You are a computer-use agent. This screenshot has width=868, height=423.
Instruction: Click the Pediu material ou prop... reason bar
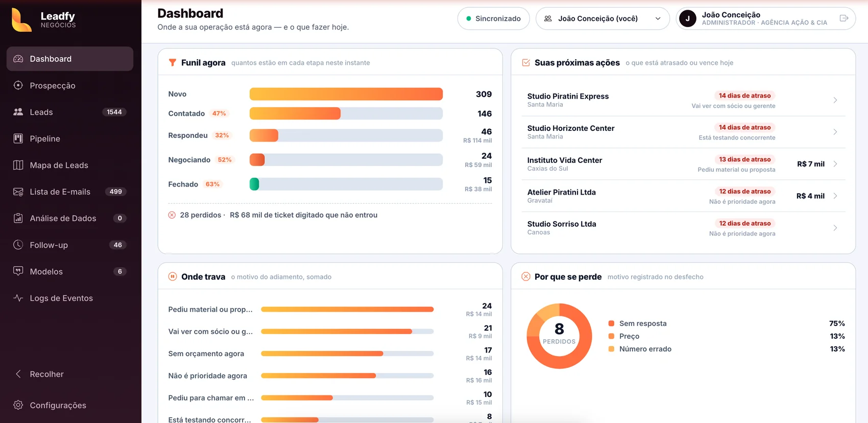coord(347,309)
